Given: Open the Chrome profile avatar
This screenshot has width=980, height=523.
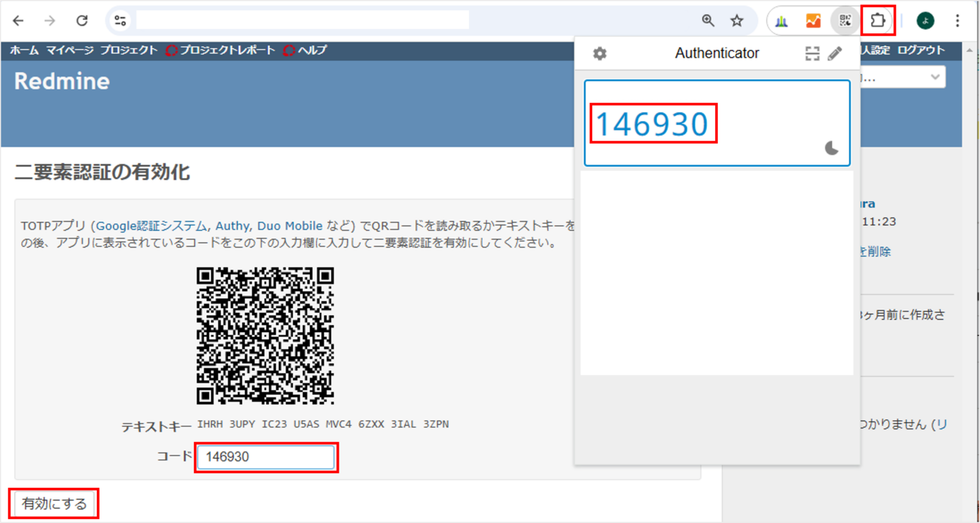Looking at the screenshot, I should 926,20.
